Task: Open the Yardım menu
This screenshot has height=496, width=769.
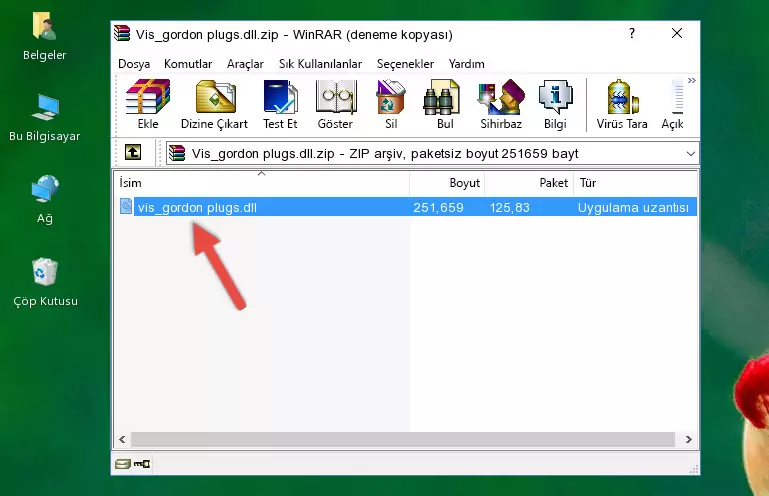Action: pyautogui.click(x=466, y=64)
